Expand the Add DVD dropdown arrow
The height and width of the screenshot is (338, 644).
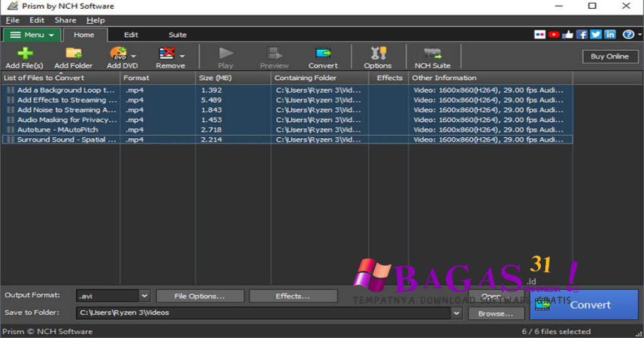tap(133, 56)
